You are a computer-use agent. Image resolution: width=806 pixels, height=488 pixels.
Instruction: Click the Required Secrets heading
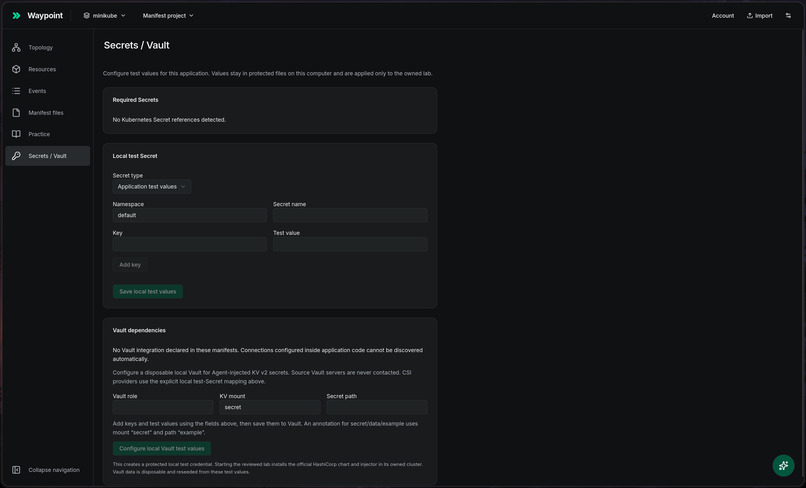pyautogui.click(x=135, y=100)
